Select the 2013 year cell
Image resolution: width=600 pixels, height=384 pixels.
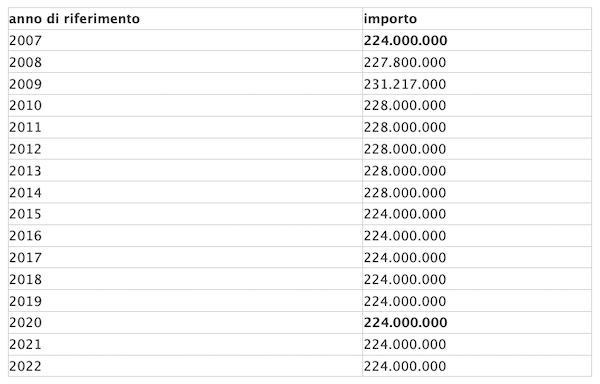185,171
